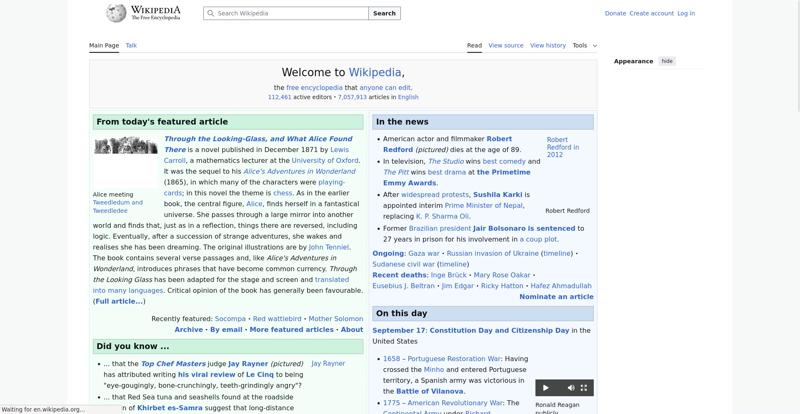The image size is (800, 414).
Task: Click Create account link
Action: (652, 13)
